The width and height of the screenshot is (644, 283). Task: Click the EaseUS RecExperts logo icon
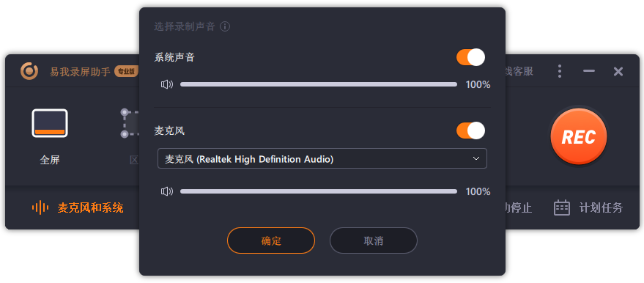click(x=29, y=71)
